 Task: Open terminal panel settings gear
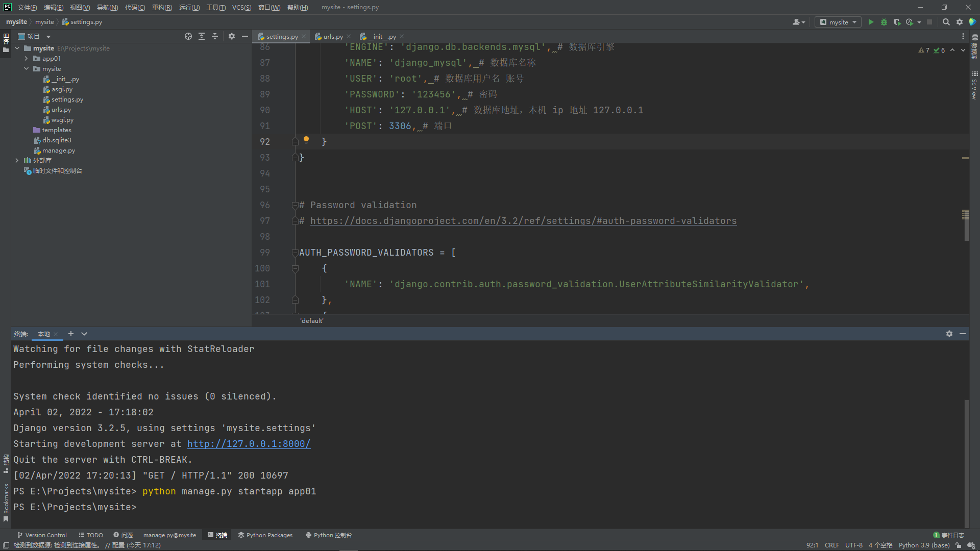(x=949, y=334)
